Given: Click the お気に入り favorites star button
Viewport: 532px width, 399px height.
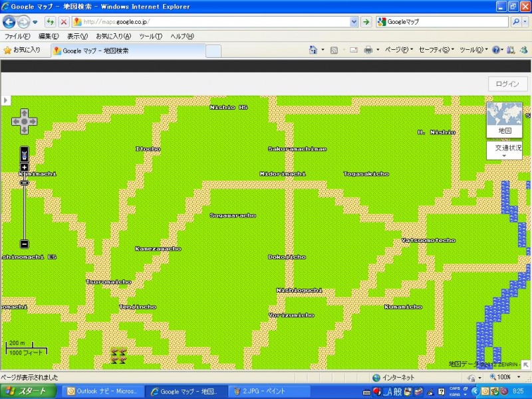Looking at the screenshot, I should pos(22,51).
